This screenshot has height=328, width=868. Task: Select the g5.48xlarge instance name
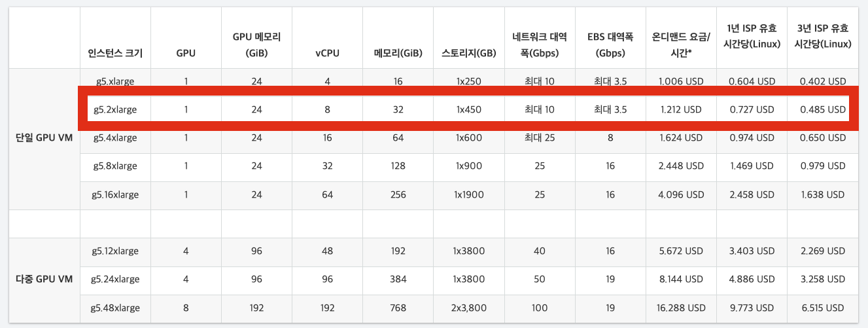115,307
